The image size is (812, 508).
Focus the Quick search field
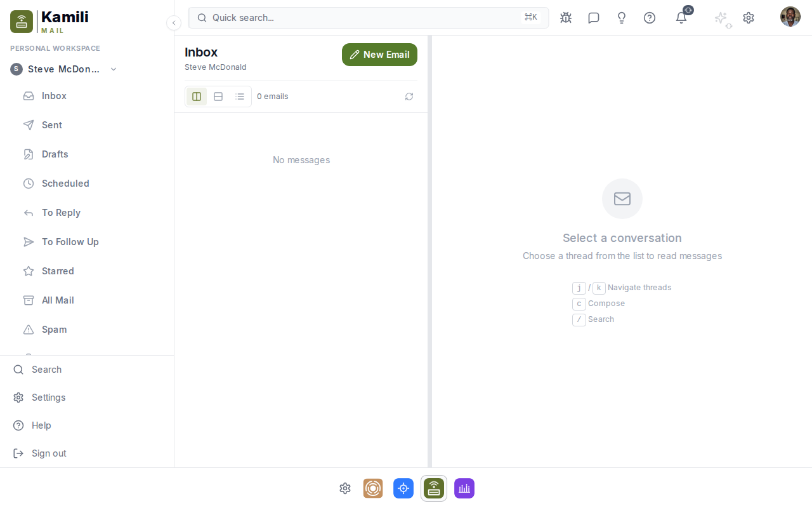[369, 18]
